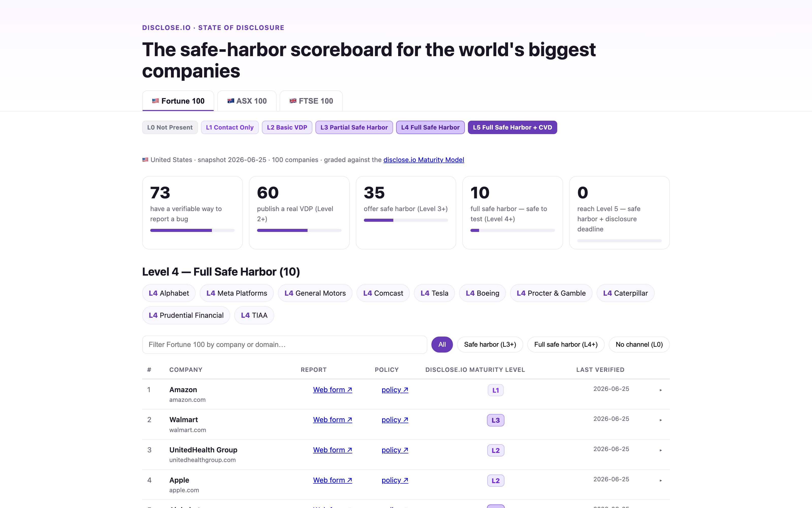Screen dimensions: 812x508
Task: Click the unitedhealthgroup.com domain text
Action: (x=202, y=460)
